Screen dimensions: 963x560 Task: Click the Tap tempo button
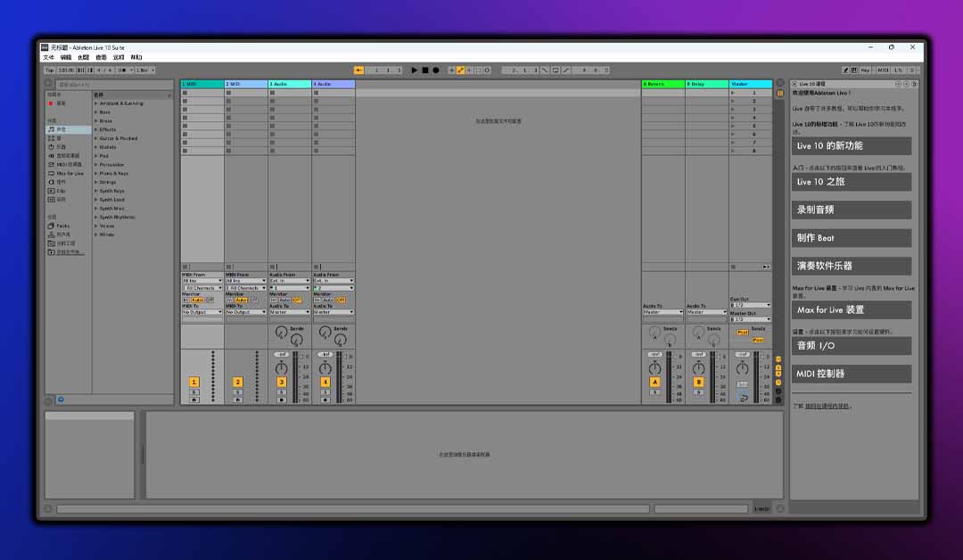[50, 70]
